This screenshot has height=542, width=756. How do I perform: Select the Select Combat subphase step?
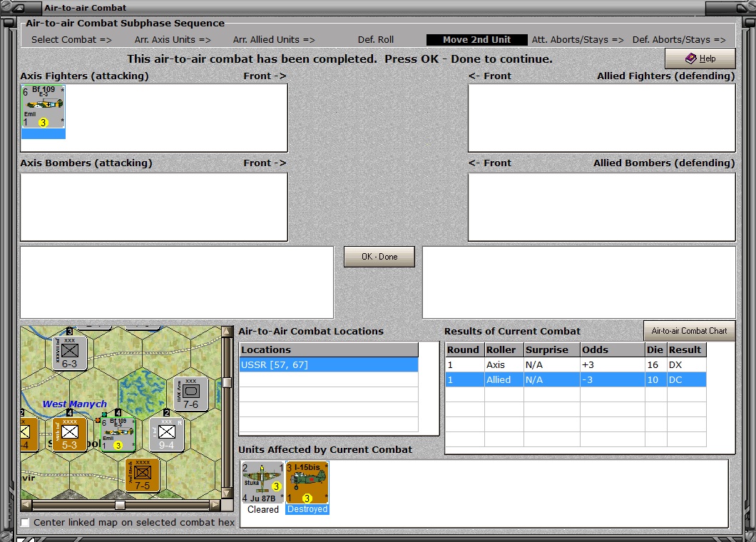click(x=71, y=39)
